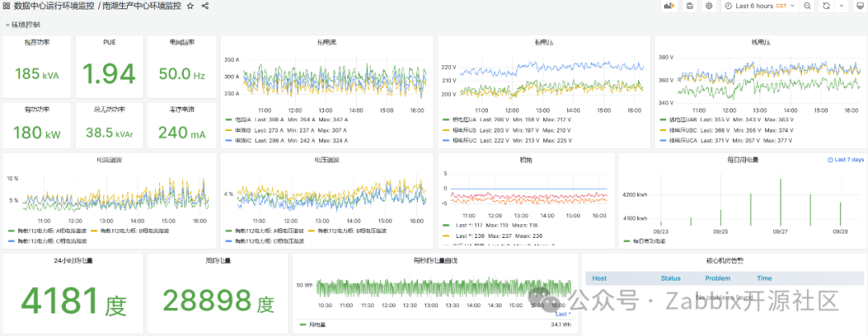The height and width of the screenshot is (336, 868).
Task: Sort the table by Time column
Action: coord(764,278)
